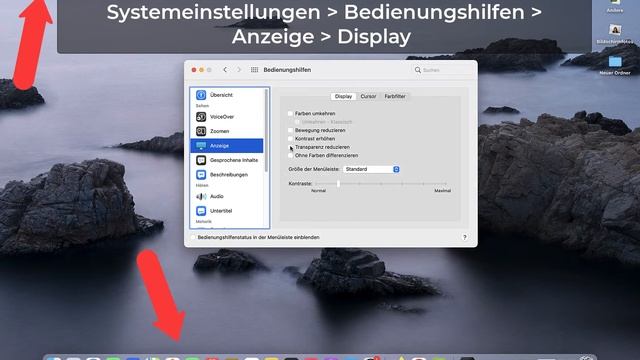Switch to the Cursor tab
640x360 pixels.
point(368,96)
